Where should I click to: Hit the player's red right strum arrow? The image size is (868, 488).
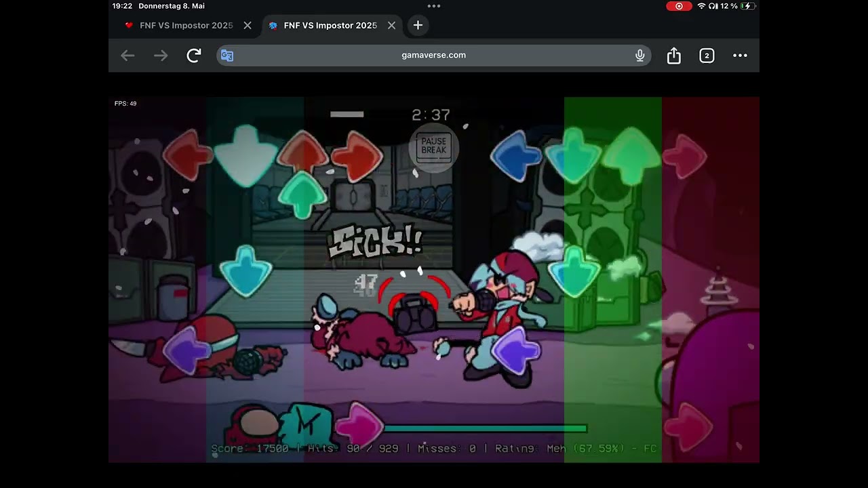[x=685, y=157]
